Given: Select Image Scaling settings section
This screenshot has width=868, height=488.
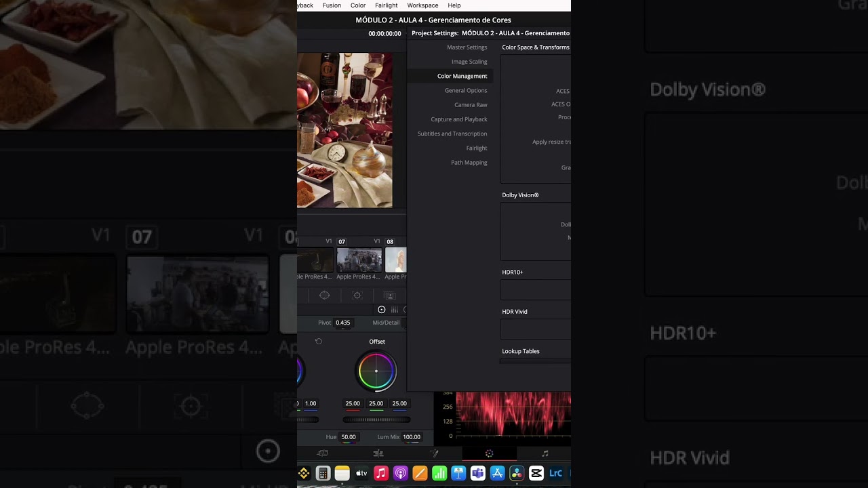Looking at the screenshot, I should [469, 62].
